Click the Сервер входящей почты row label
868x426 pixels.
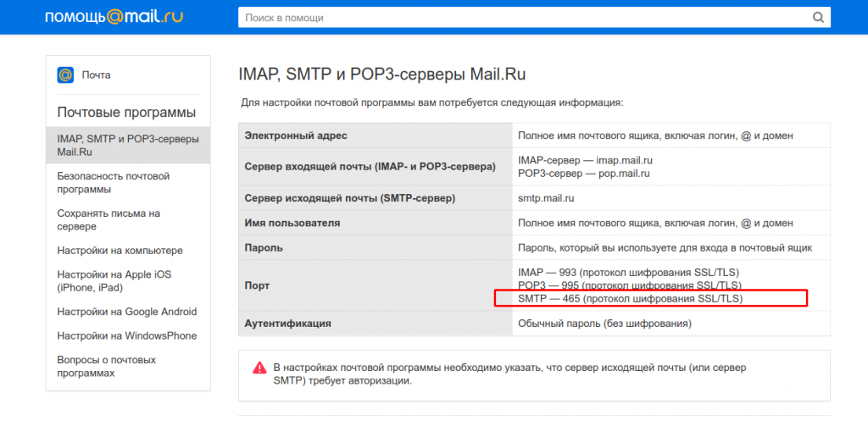coord(370,167)
